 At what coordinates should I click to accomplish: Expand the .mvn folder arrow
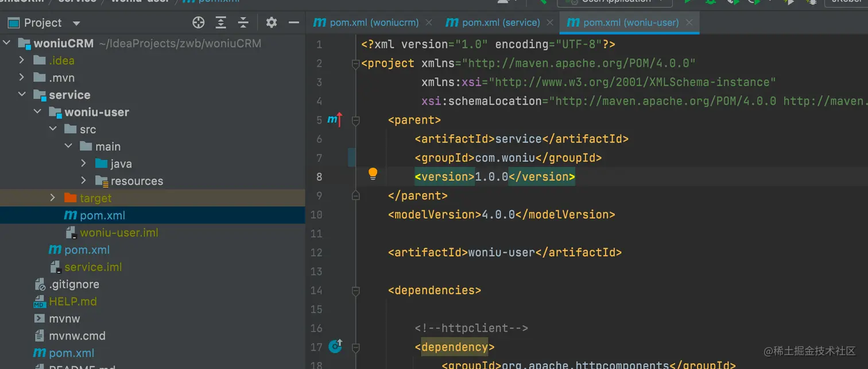[x=22, y=78]
